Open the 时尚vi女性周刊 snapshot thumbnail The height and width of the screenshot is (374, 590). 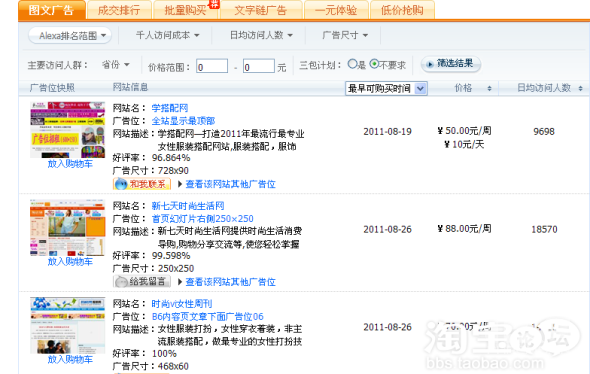(68, 325)
